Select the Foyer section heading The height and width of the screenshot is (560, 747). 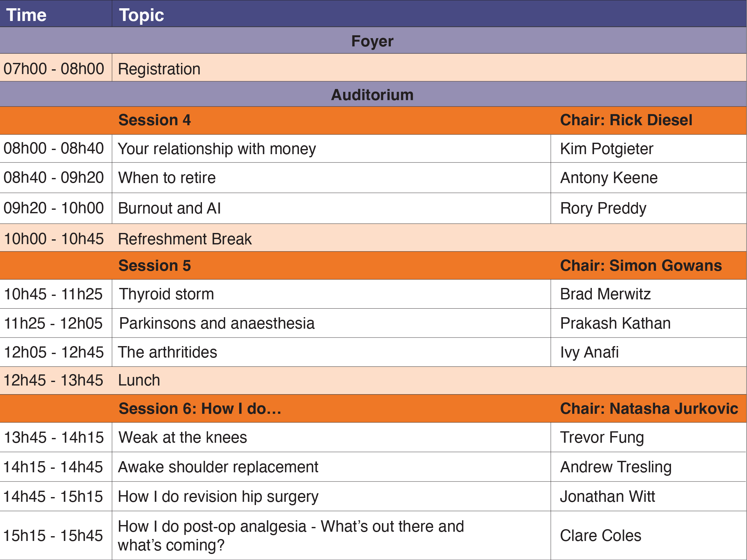click(x=372, y=41)
